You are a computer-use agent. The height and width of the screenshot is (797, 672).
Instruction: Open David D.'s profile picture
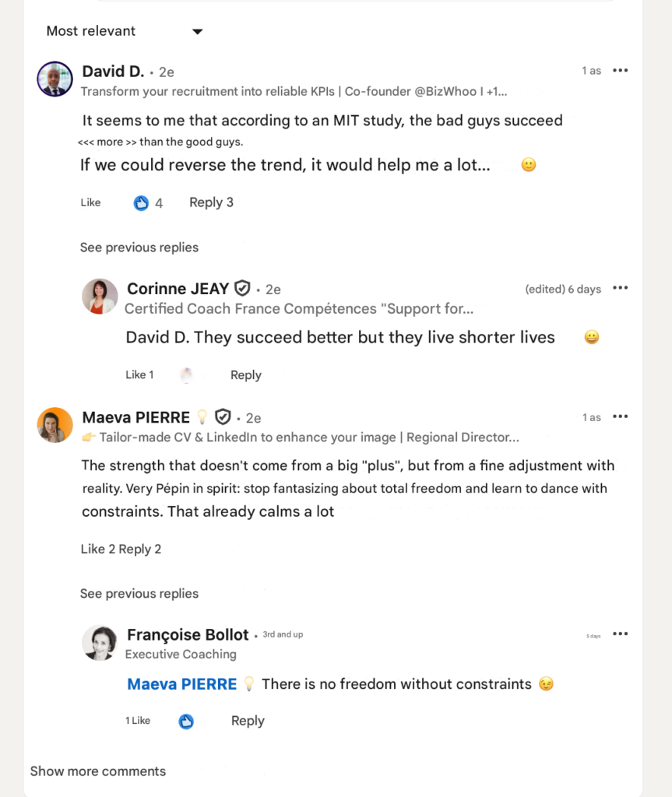[54, 79]
